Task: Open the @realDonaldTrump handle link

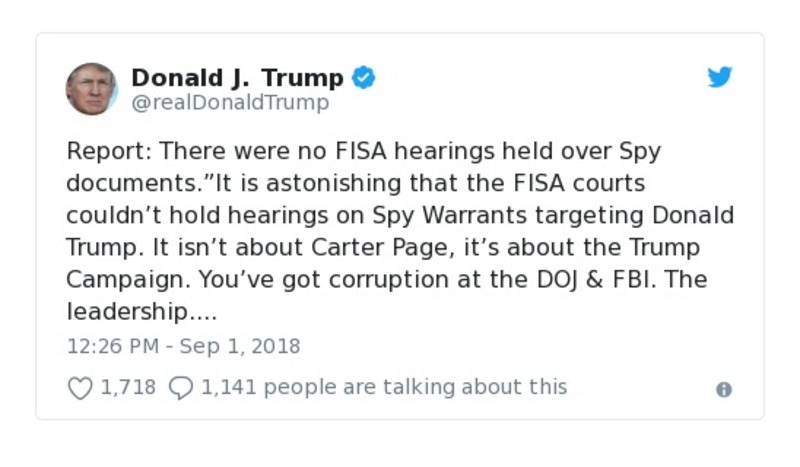Action: [230, 103]
